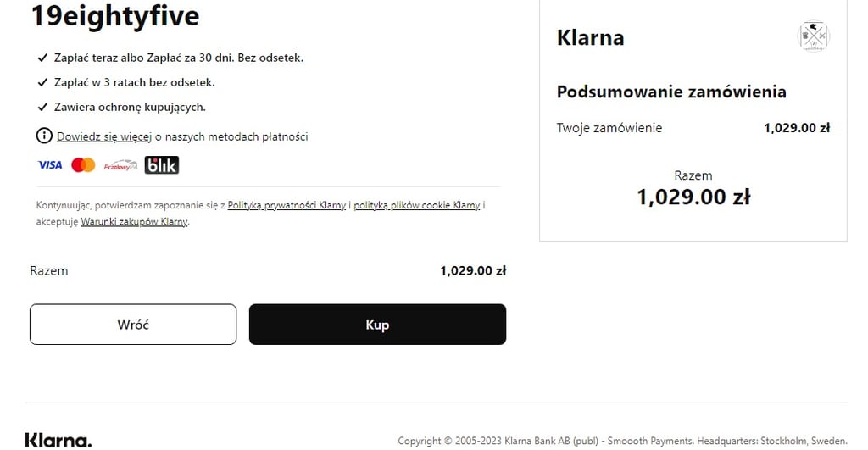
Task: Click the 19eightyfive heading
Action: tap(115, 15)
